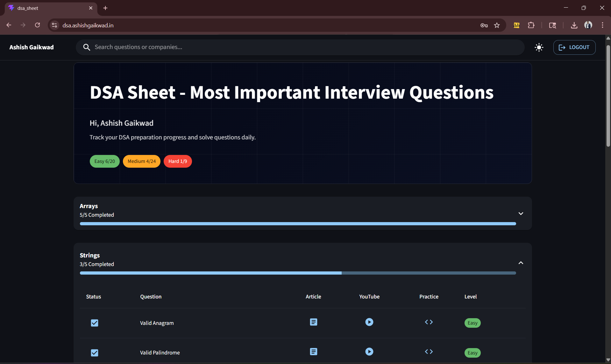Viewport: 611px width, 364px height.
Task: Click the page vertical scrollbar thumb
Action: coord(608,95)
